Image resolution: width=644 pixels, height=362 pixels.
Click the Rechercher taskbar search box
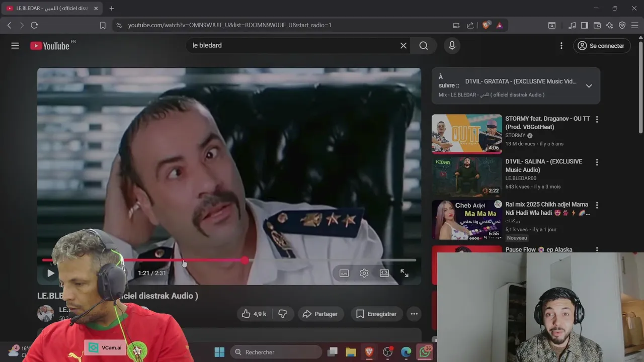(x=276, y=352)
